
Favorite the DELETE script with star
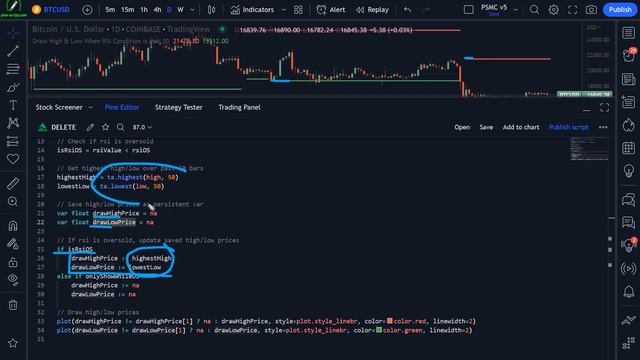[x=105, y=127]
